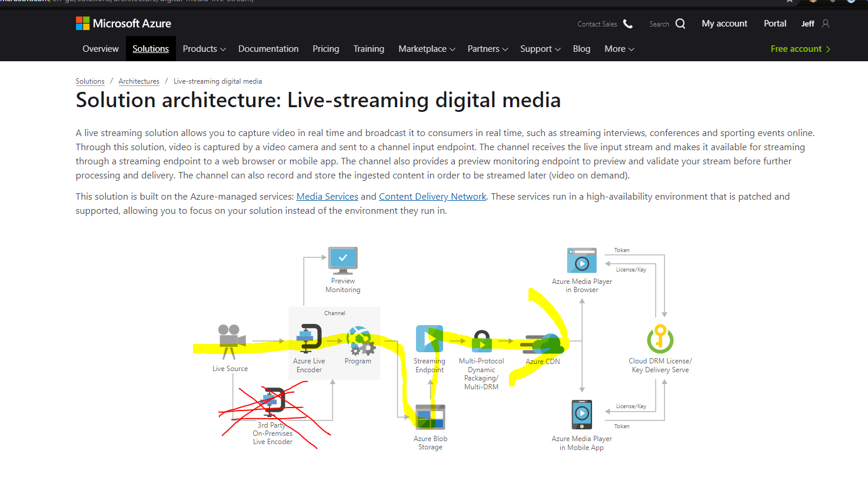This screenshot has width=868, height=480.
Task: Click the Contact Sales text link
Action: coord(597,24)
